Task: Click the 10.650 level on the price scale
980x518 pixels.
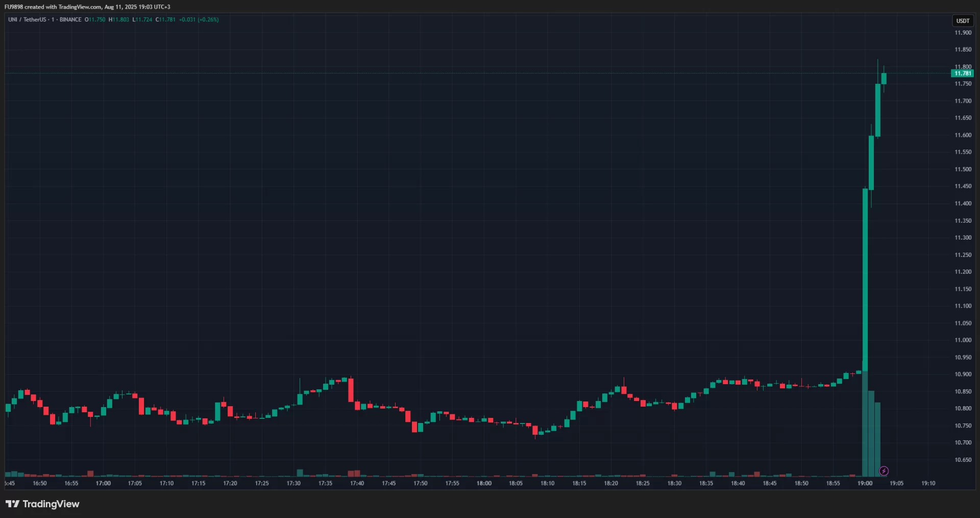Action: pos(963,460)
